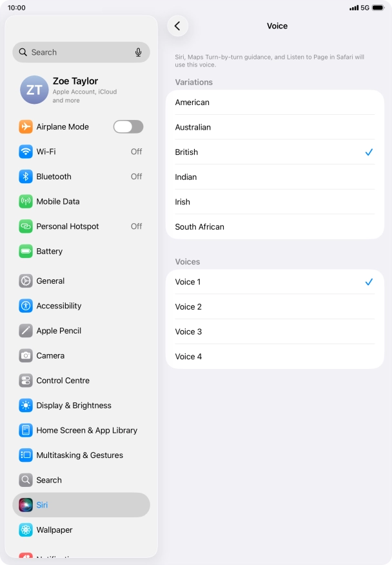
Task: Open Wallpaper settings icon
Action: 26,530
